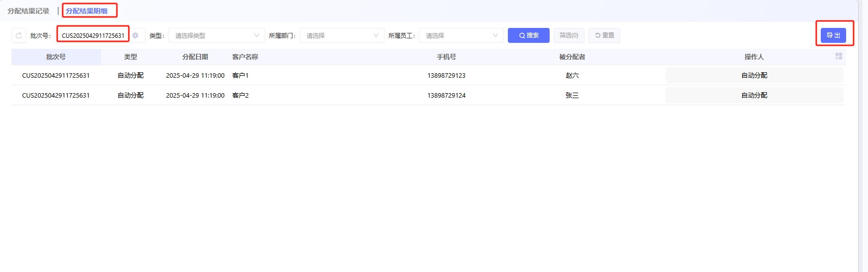868x272 pixels.
Task: Open the 所属部门 dropdown
Action: point(342,35)
